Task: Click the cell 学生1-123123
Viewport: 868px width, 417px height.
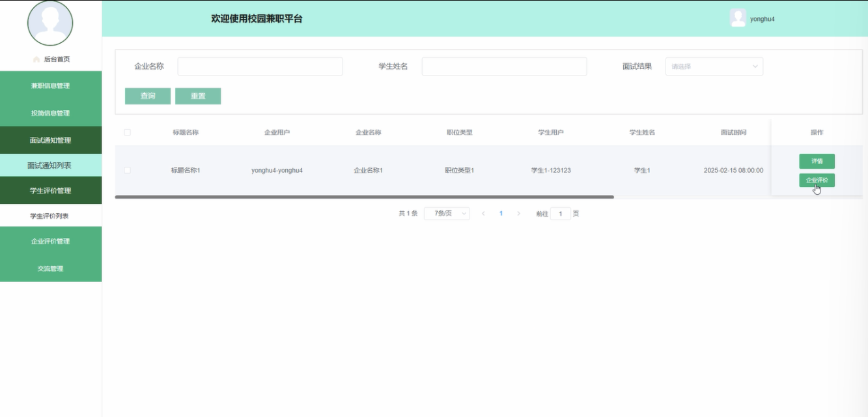Action: pos(551,171)
